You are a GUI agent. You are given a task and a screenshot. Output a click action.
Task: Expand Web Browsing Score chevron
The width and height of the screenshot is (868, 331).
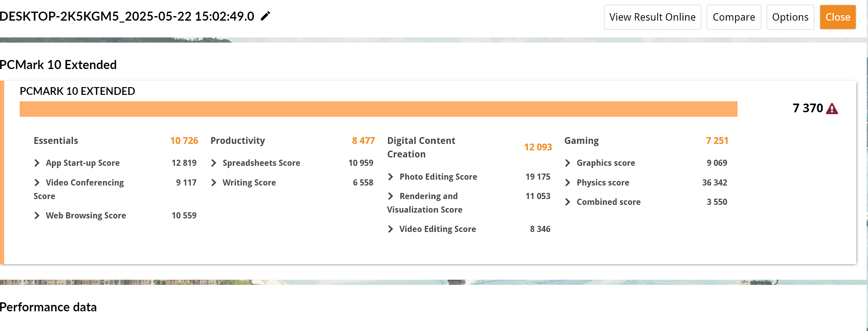(37, 216)
